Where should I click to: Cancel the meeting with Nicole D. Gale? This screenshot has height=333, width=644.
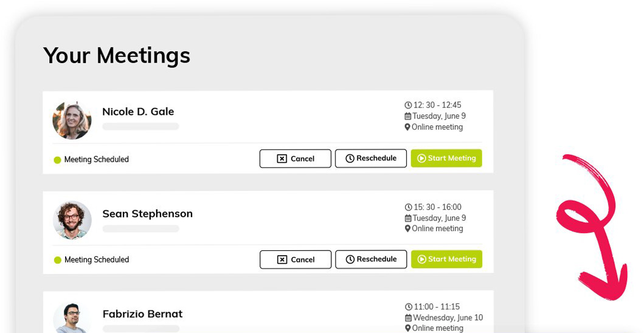[296, 159]
